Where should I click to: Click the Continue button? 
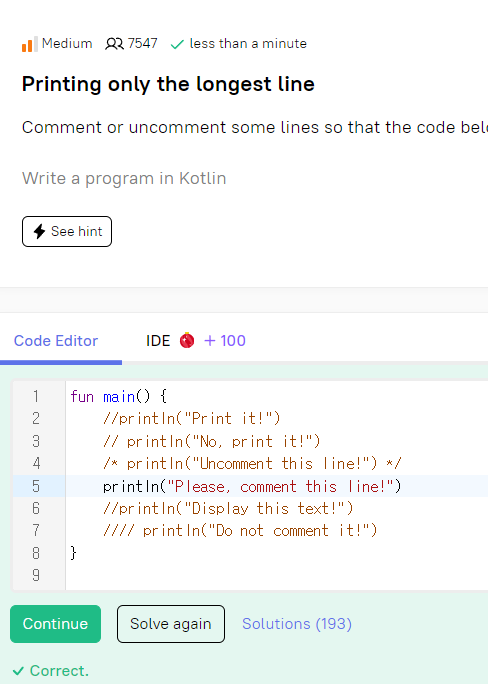point(55,624)
